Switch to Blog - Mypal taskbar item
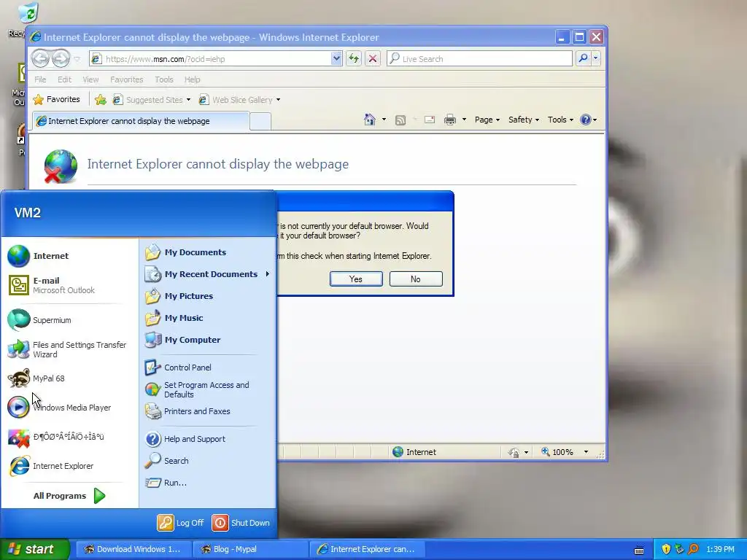Viewport: 747px width, 560px height. pyautogui.click(x=251, y=549)
